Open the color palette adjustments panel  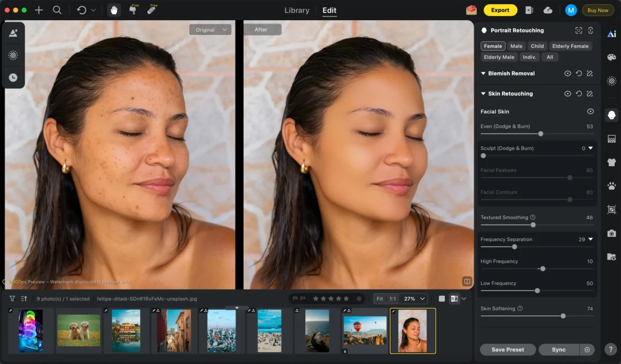pos(612,57)
